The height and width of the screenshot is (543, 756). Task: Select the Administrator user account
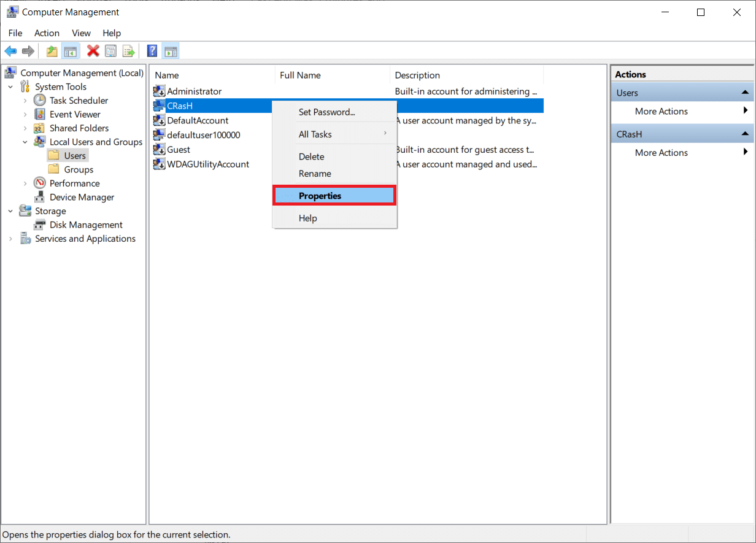point(194,91)
